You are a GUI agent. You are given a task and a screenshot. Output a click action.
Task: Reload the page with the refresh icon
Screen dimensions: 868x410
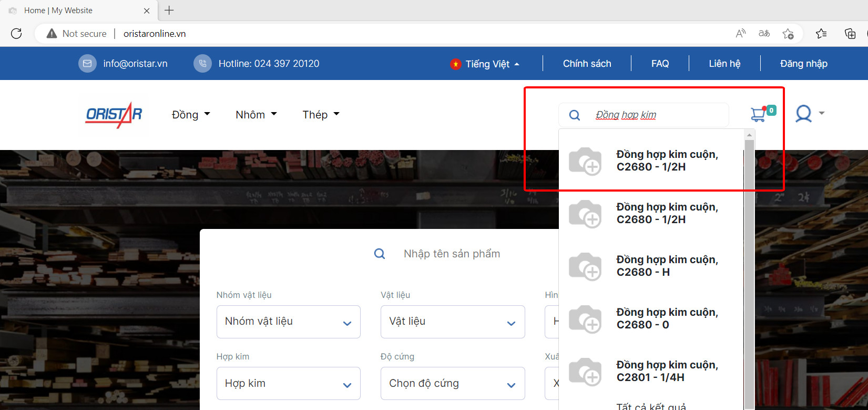(16, 34)
